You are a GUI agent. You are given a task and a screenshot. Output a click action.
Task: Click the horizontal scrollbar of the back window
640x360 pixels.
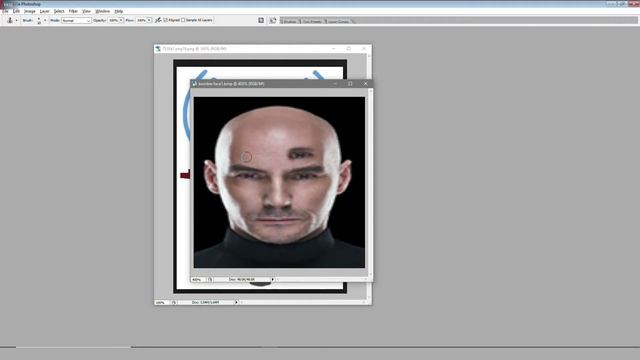304,302
